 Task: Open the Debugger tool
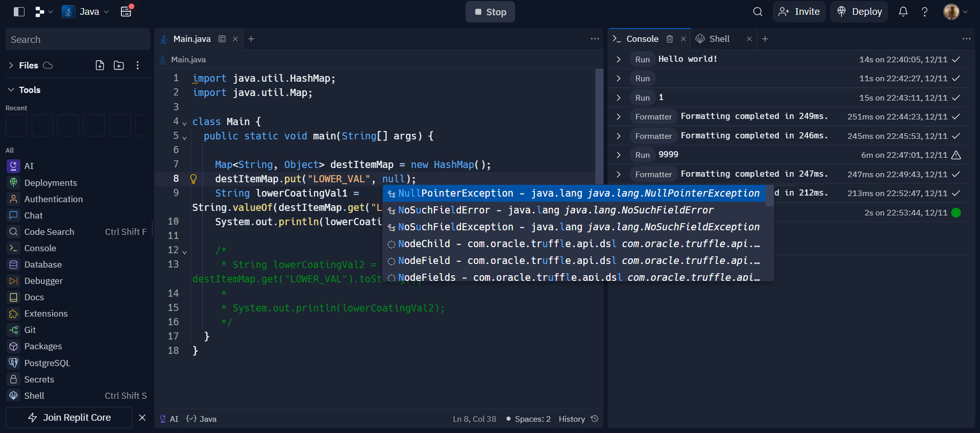tap(77, 281)
